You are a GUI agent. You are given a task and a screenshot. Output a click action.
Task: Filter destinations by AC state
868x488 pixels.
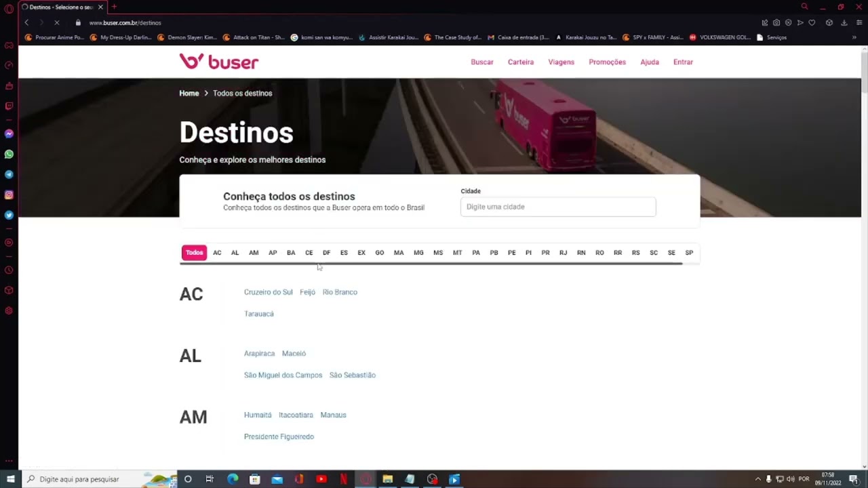pyautogui.click(x=217, y=253)
